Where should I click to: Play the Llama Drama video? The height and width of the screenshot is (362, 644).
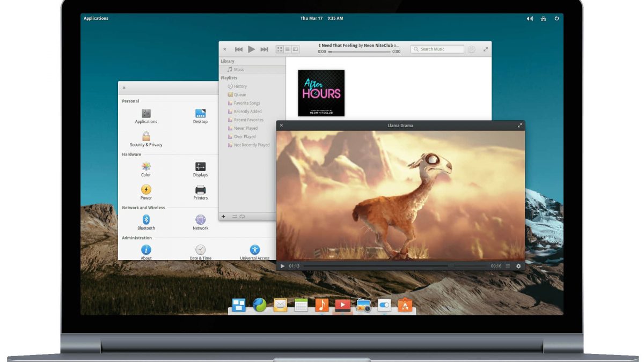click(x=283, y=266)
